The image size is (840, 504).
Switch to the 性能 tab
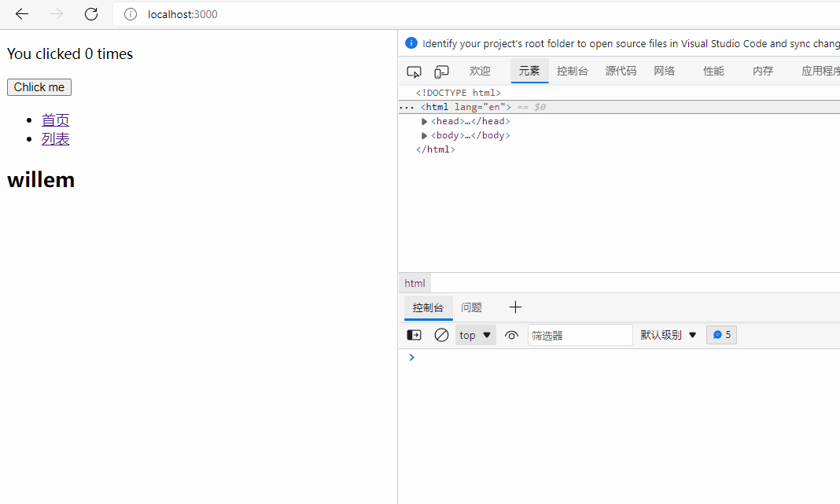pyautogui.click(x=713, y=71)
